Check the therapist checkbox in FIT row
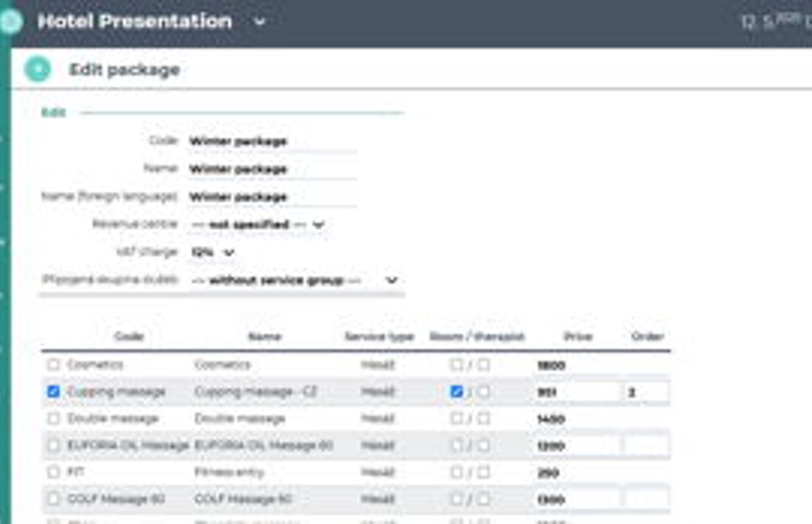This screenshot has height=524, width=812. coord(484,472)
